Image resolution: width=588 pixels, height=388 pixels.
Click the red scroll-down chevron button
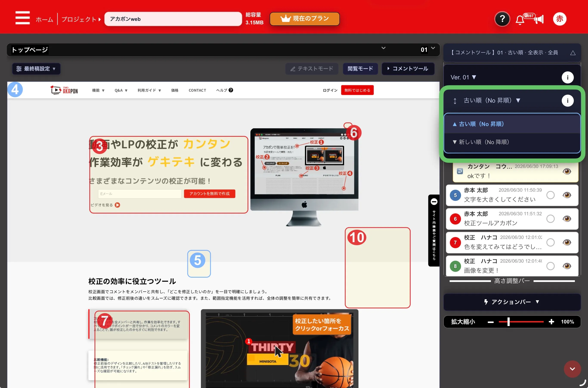572,369
